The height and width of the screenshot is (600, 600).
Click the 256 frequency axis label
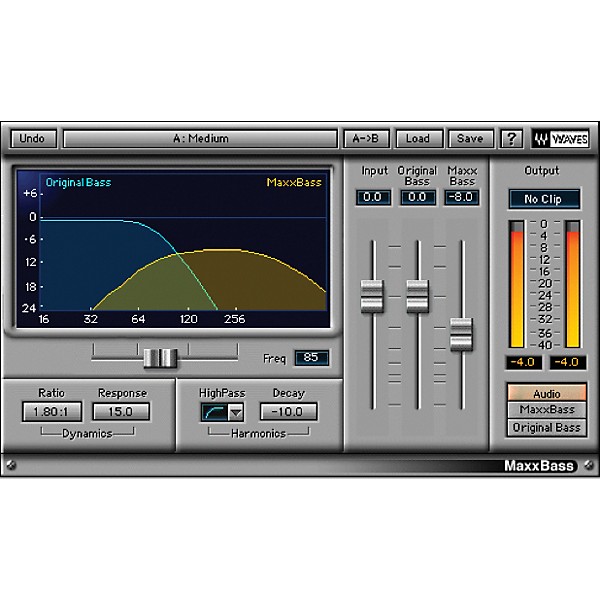click(x=235, y=319)
